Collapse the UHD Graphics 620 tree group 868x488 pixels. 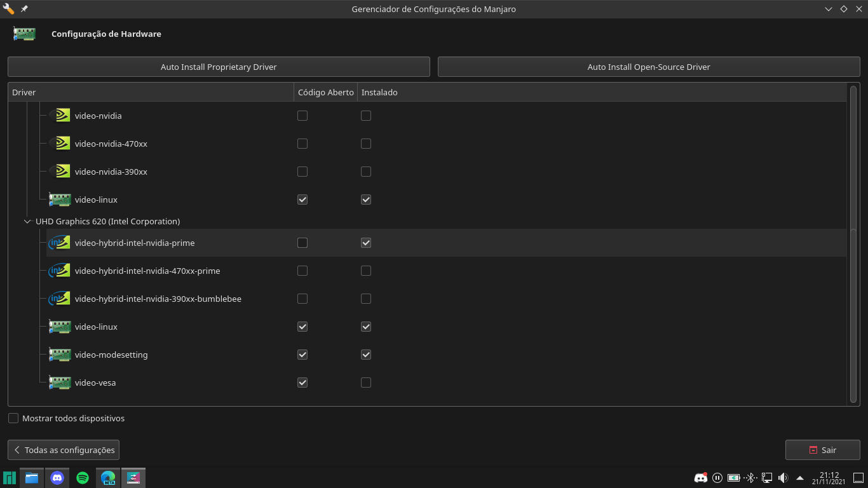coord(27,221)
